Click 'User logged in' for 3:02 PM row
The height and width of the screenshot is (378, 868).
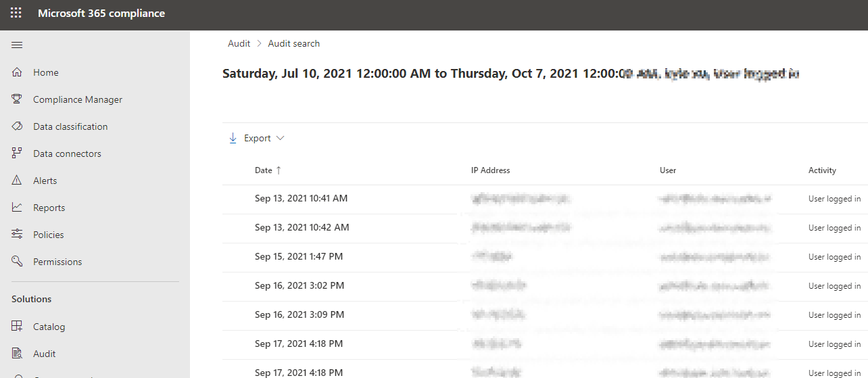835,286
